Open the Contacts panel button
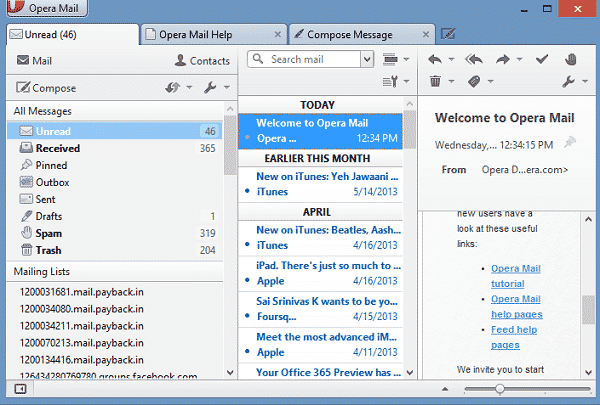This screenshot has height=405, width=600. [x=202, y=60]
